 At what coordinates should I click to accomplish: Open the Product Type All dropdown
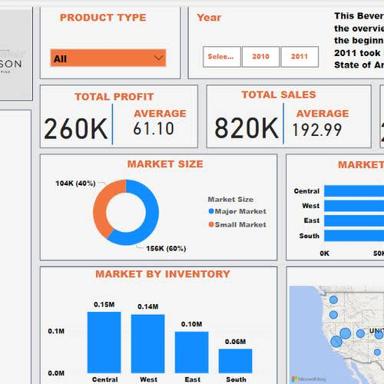108,58
